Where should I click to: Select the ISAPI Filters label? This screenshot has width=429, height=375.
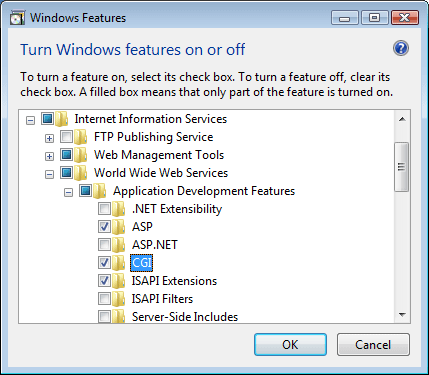[162, 299]
